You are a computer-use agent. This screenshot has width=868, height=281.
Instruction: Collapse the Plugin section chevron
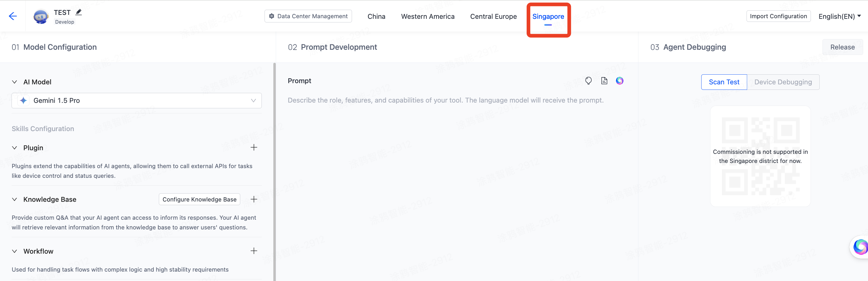(x=15, y=148)
